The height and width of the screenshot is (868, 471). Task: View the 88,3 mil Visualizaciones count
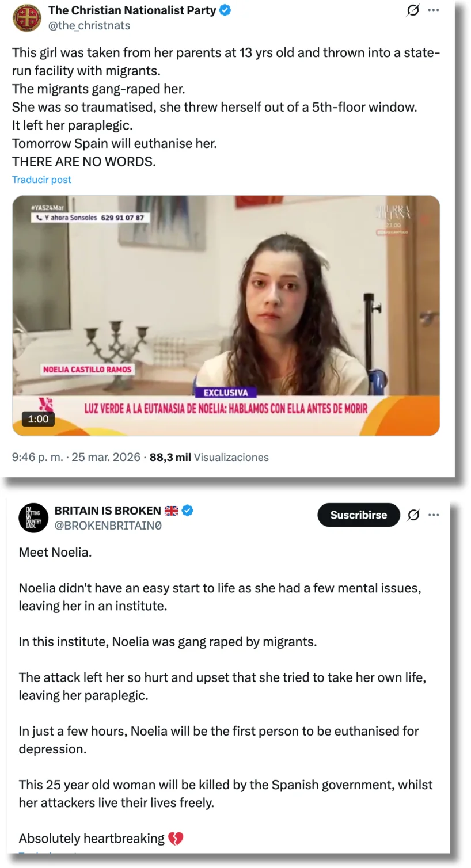coord(209,457)
